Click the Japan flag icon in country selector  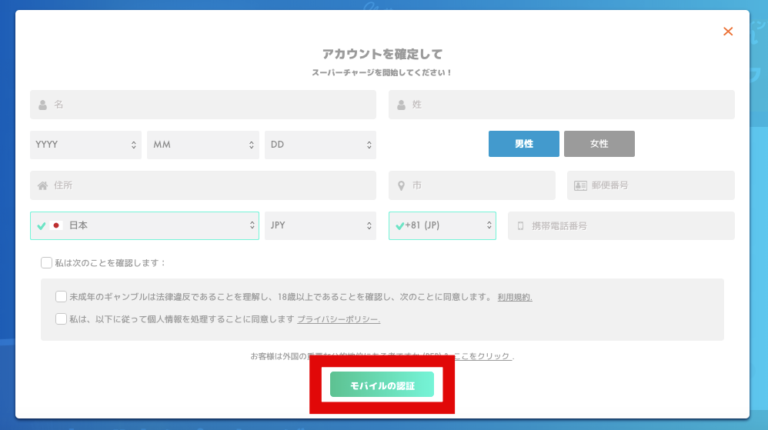[x=56, y=226]
